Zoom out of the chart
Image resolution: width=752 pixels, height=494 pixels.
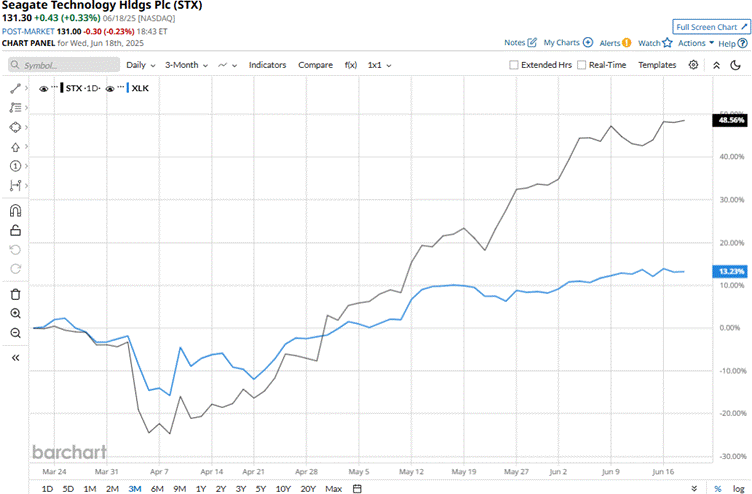point(15,332)
